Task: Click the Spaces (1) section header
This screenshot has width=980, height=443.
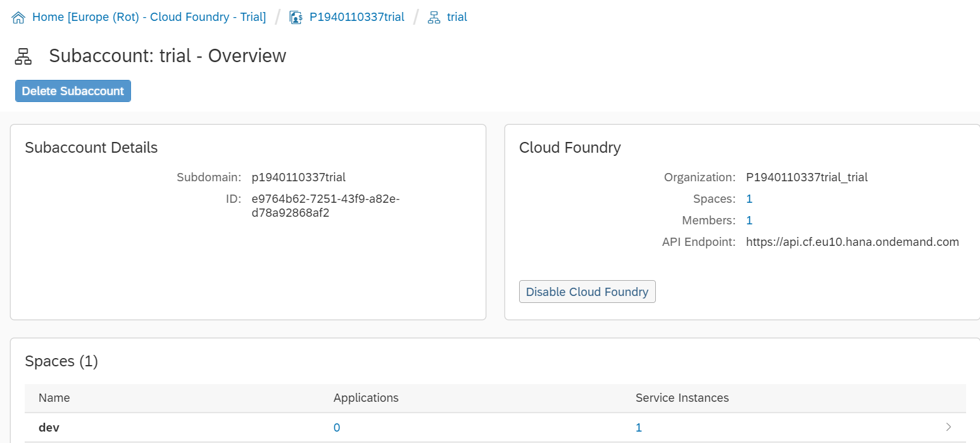Action: pyautogui.click(x=61, y=361)
